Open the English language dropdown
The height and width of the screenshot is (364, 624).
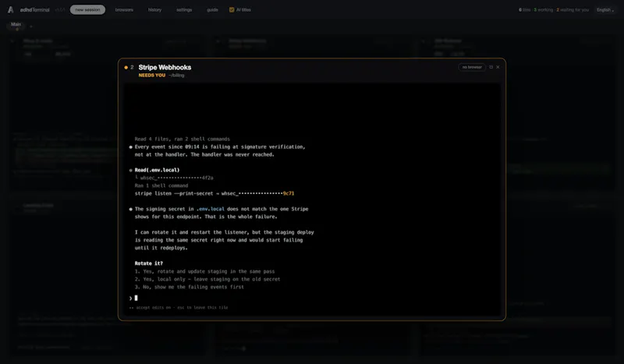pos(605,10)
